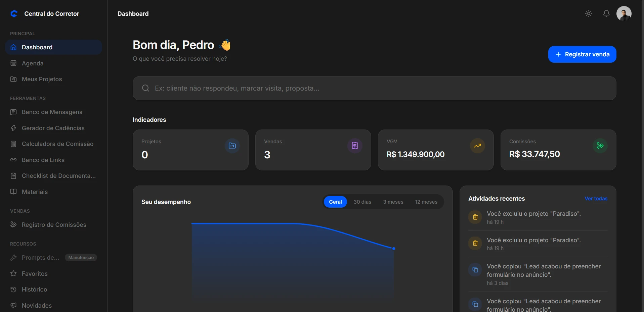
Task: Open Gerador de Cadências tool
Action: tap(53, 128)
